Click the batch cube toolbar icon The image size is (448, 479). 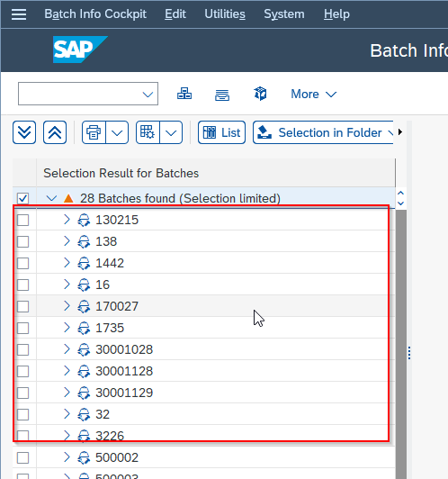coord(260,94)
